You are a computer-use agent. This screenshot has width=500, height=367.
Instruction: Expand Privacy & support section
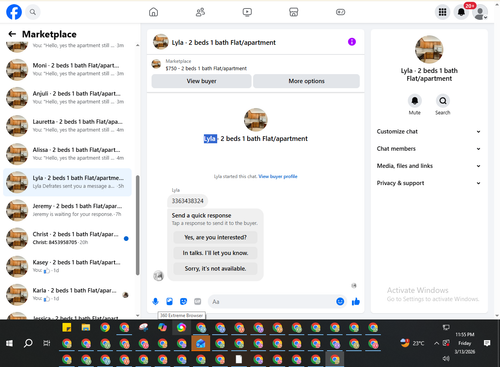(429, 183)
